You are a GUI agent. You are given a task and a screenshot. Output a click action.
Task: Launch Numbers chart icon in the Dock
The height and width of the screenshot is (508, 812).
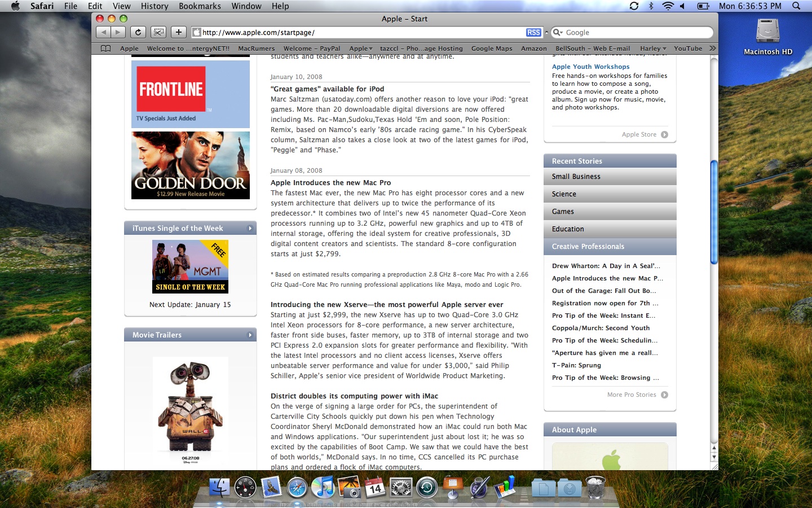pos(505,487)
